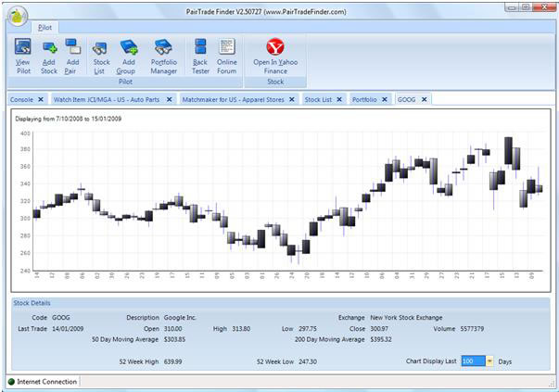Click the Chart Display Last value field
The height and width of the screenshot is (392, 559).
[474, 361]
